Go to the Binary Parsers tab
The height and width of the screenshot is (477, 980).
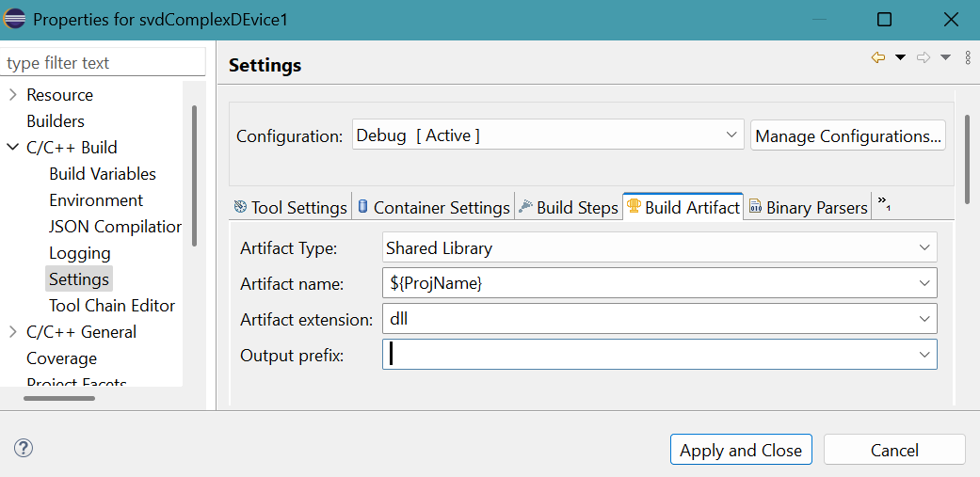point(808,208)
